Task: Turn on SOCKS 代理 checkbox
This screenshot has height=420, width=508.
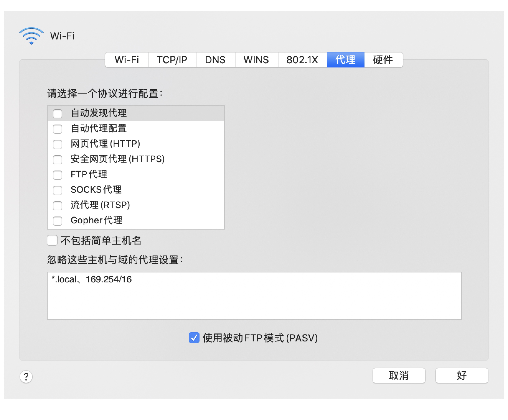Action: click(x=58, y=190)
